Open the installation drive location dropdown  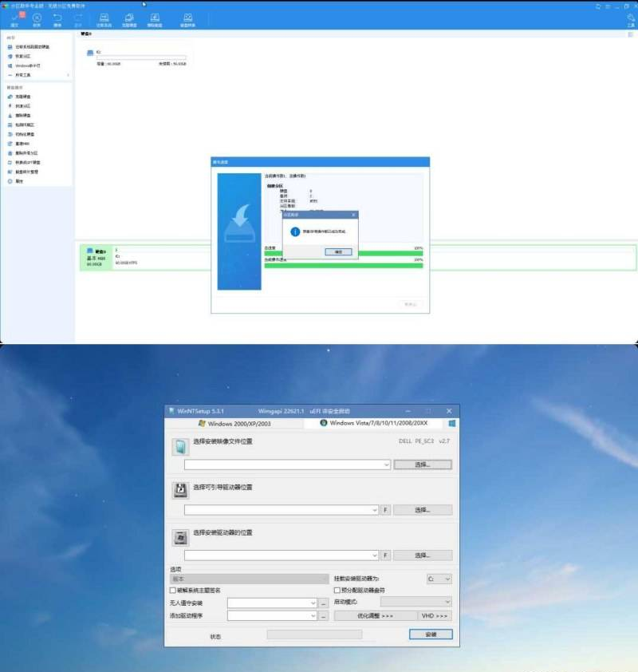click(x=375, y=555)
